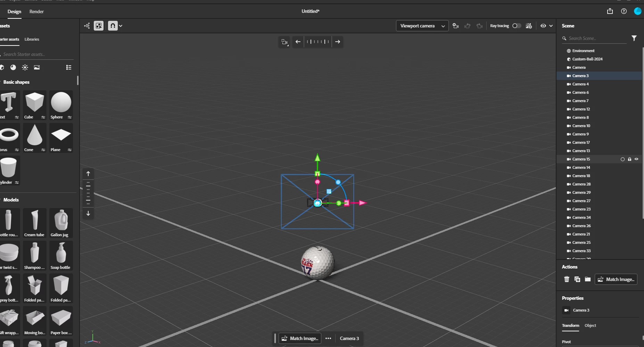Open the Viewport camera dropdown
This screenshot has height=347, width=644.
tap(422, 26)
